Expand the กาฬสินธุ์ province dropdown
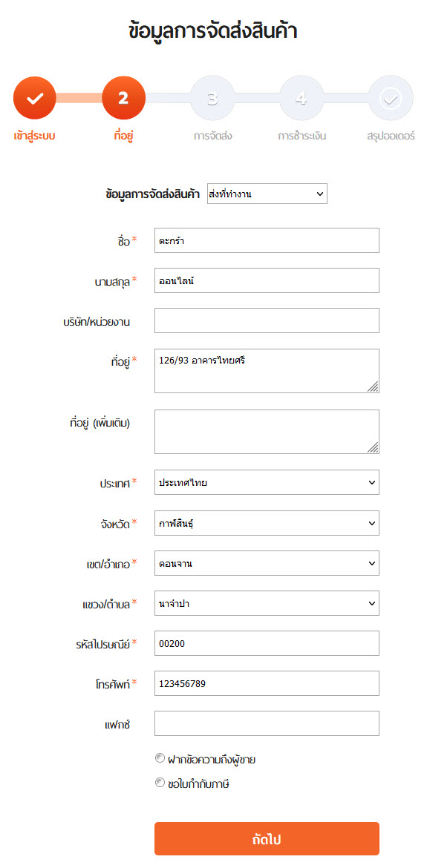427x868 pixels. click(x=267, y=522)
